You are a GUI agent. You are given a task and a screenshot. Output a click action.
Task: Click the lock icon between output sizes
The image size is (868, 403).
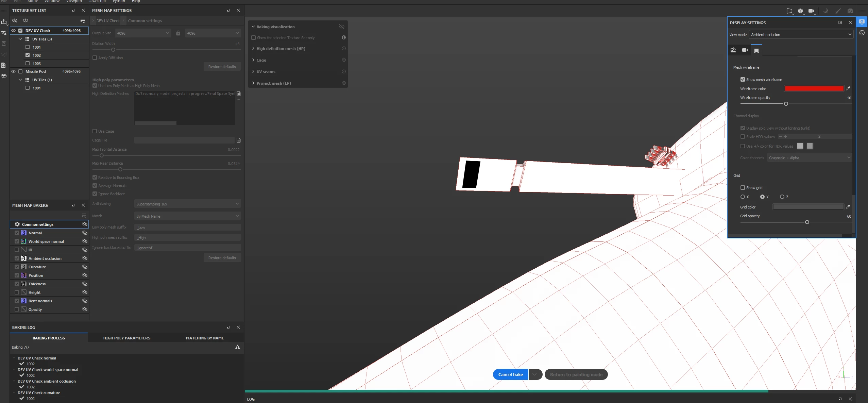178,33
